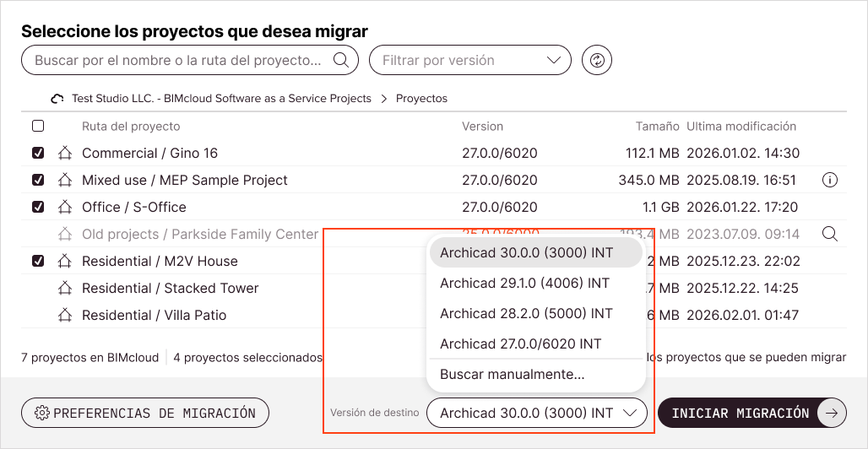Click the Residential / Stacked Tower row name
868x449 pixels.
tap(170, 288)
